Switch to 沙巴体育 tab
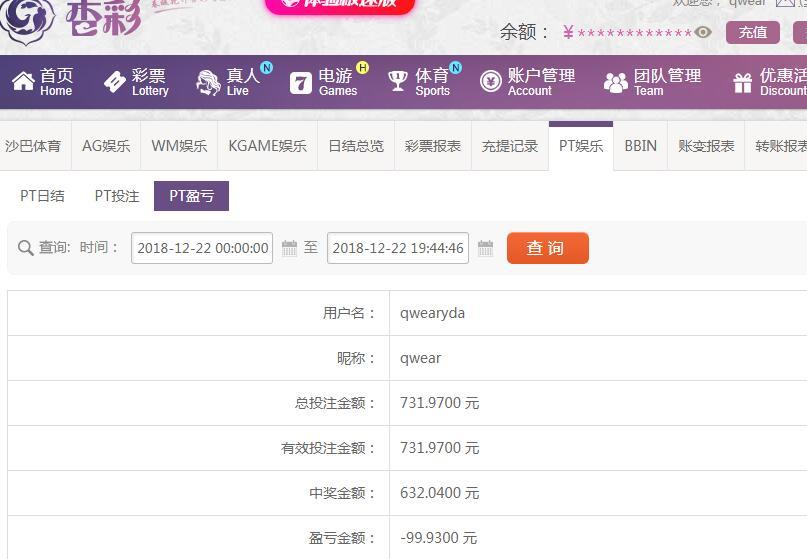Viewport: 807px width, 559px height. click(x=34, y=146)
